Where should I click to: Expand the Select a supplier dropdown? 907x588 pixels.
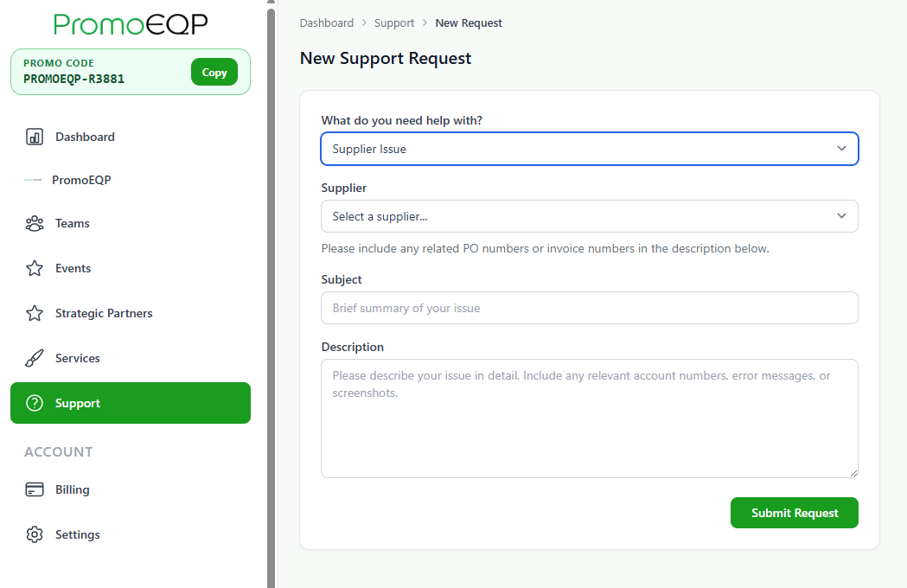click(x=590, y=216)
